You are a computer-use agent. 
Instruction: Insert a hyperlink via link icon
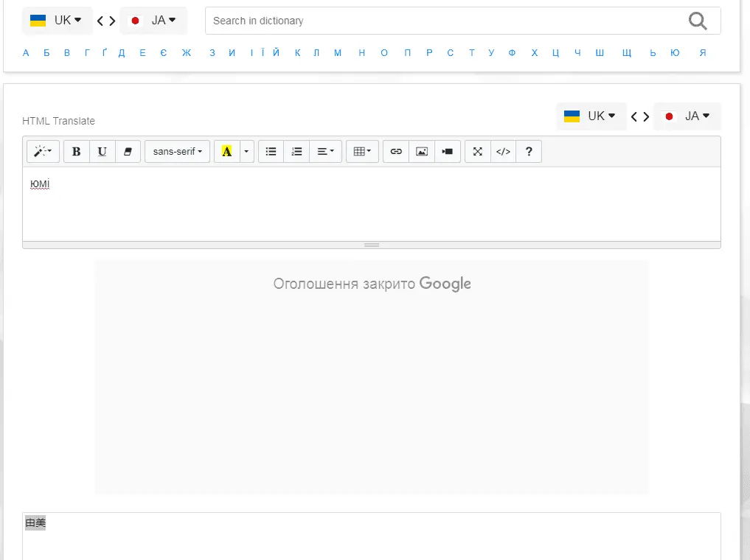[x=396, y=152]
